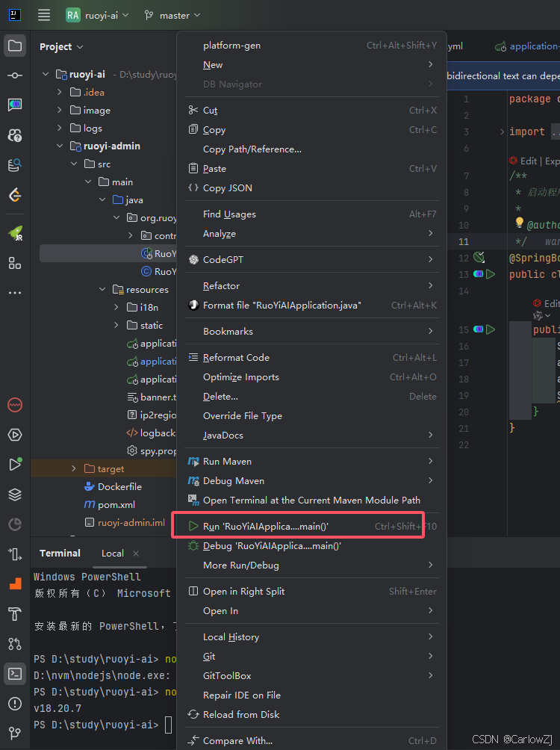Click the Edit inlay link above comment
The width and height of the screenshot is (560, 750).
coord(529,161)
